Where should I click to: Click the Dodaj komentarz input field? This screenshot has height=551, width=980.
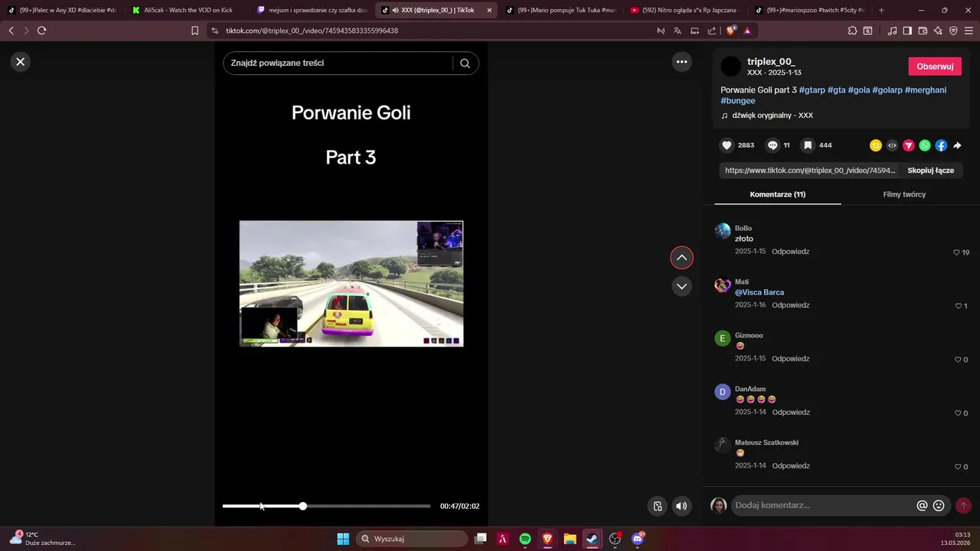pos(823,506)
